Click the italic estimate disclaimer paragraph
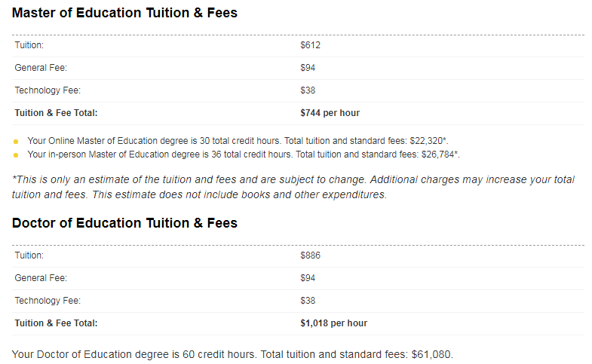Viewport: 592px width, 364px height. pyautogui.click(x=293, y=187)
